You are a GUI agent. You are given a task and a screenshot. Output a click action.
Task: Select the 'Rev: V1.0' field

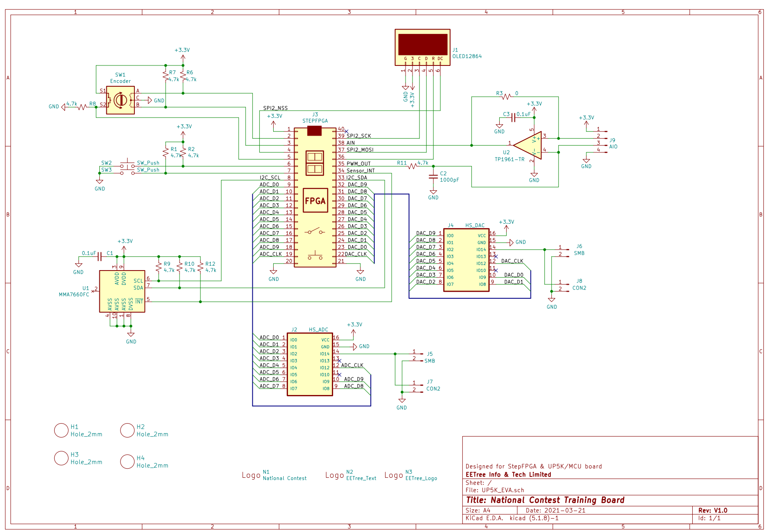pos(713,511)
